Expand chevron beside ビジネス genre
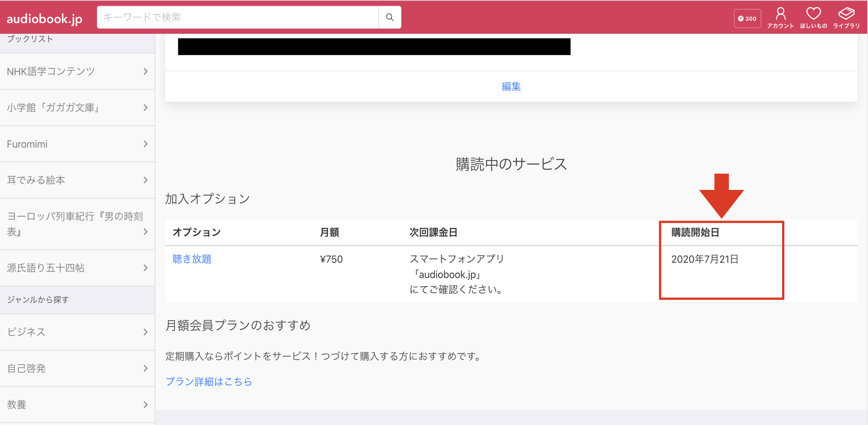The width and height of the screenshot is (868, 425). point(145,332)
